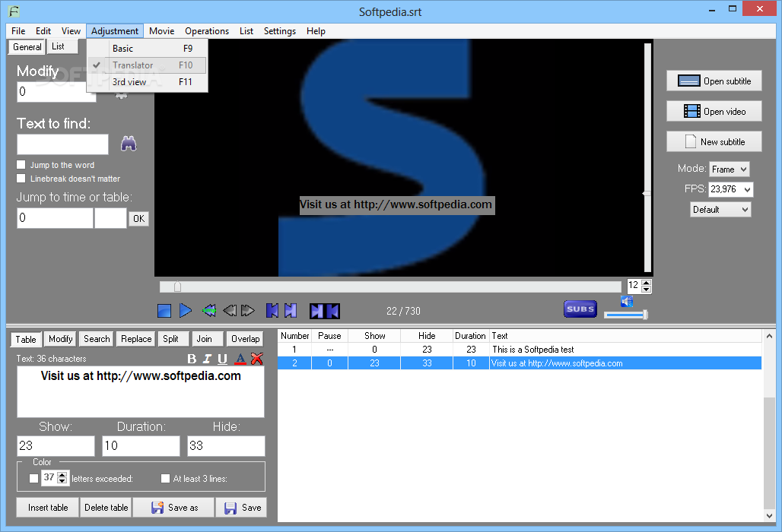Click the first blue skip-to-previous marker icon

[x=272, y=310]
